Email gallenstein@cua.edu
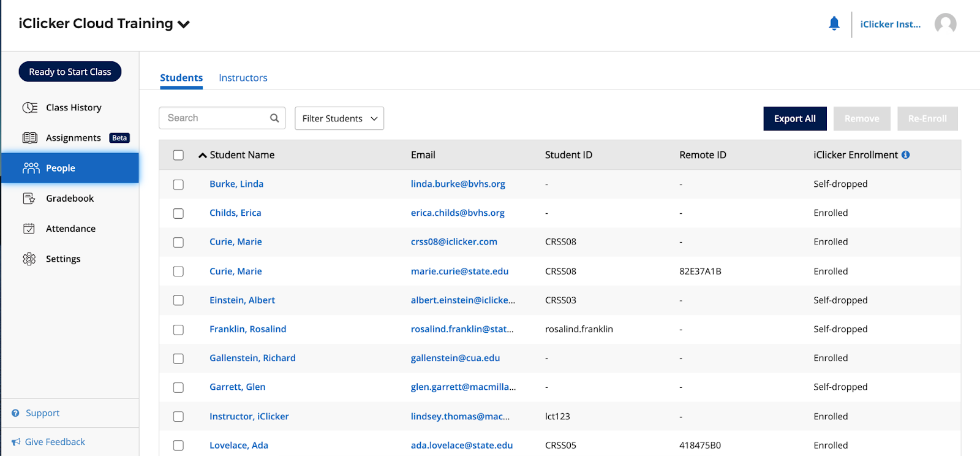980x456 pixels. [x=455, y=358]
